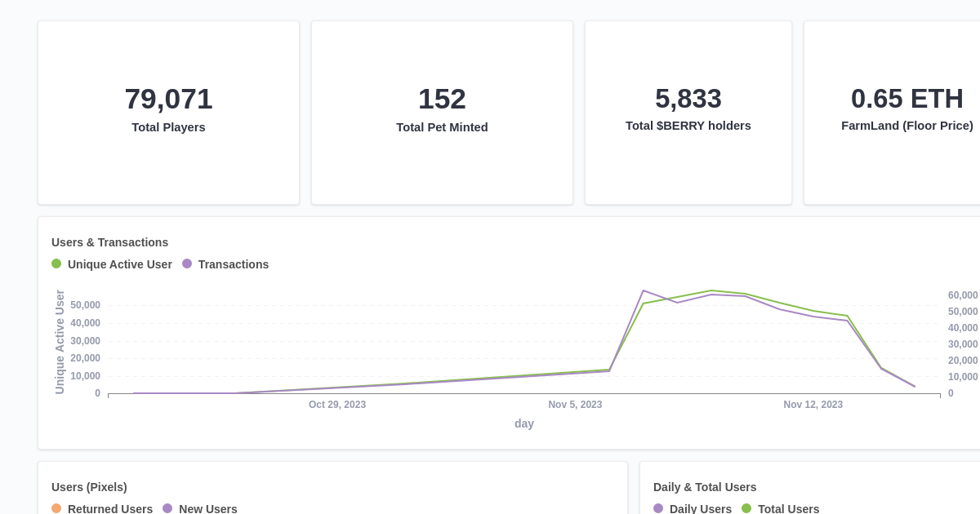Click the purple New Users legend dot

(168, 508)
